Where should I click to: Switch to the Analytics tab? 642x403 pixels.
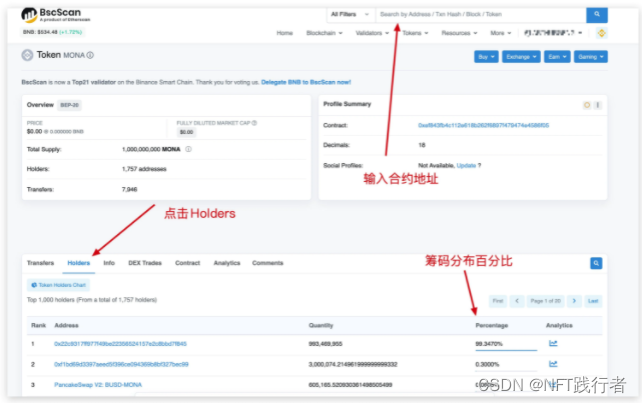pos(227,263)
